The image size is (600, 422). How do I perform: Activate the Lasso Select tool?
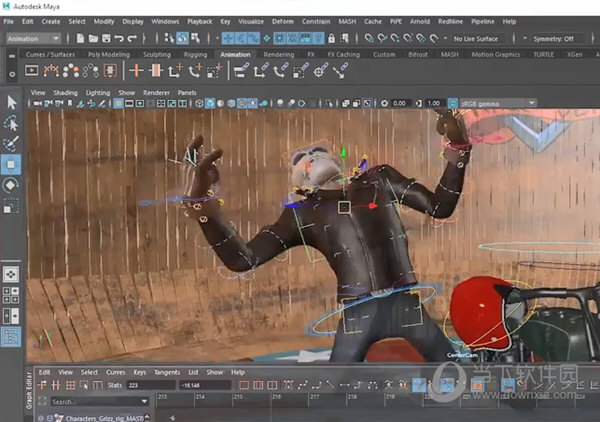(x=11, y=123)
